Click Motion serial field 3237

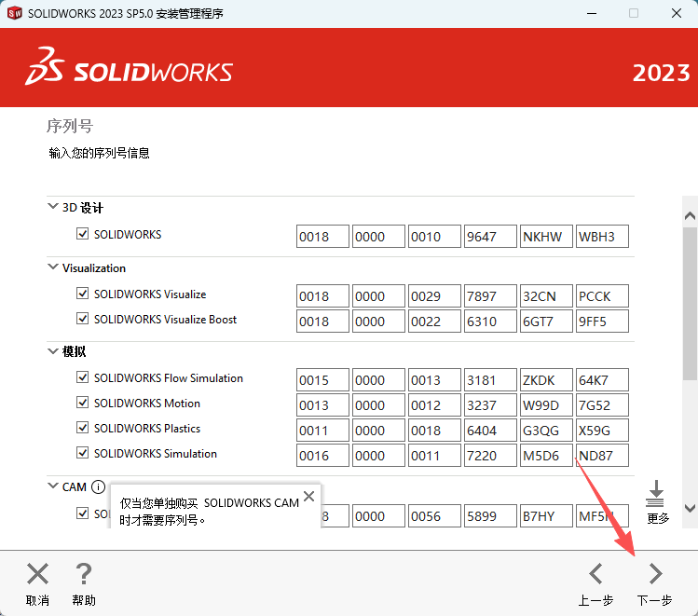(490, 405)
